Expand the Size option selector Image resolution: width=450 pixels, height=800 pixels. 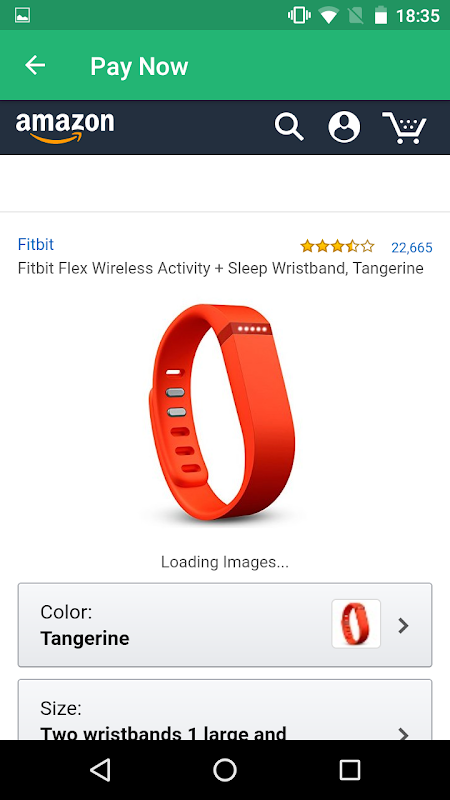pyautogui.click(x=225, y=710)
